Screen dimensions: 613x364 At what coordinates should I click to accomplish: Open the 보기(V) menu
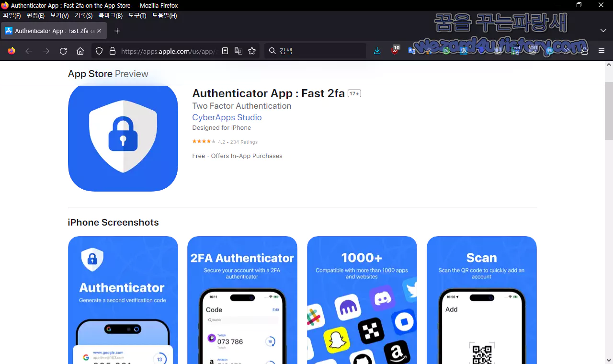point(59,15)
